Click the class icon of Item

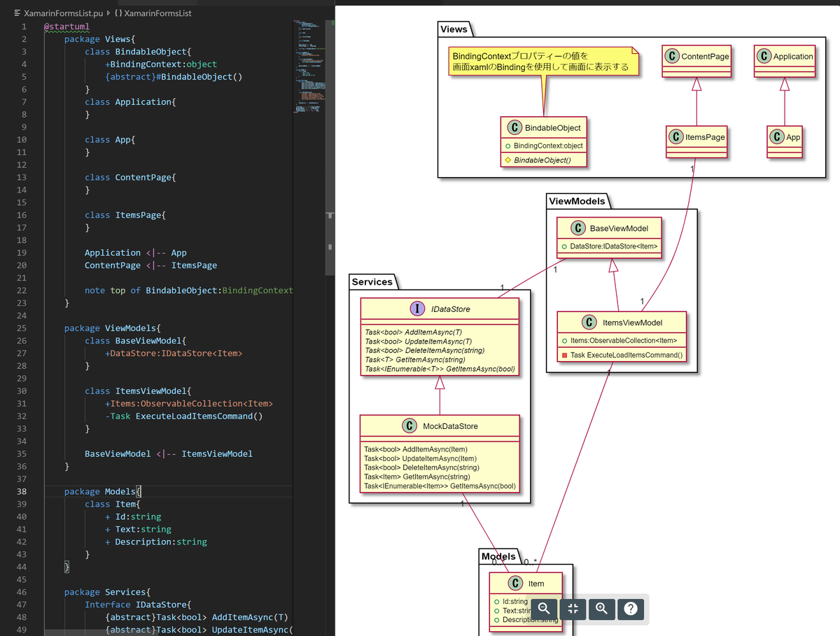(516, 583)
